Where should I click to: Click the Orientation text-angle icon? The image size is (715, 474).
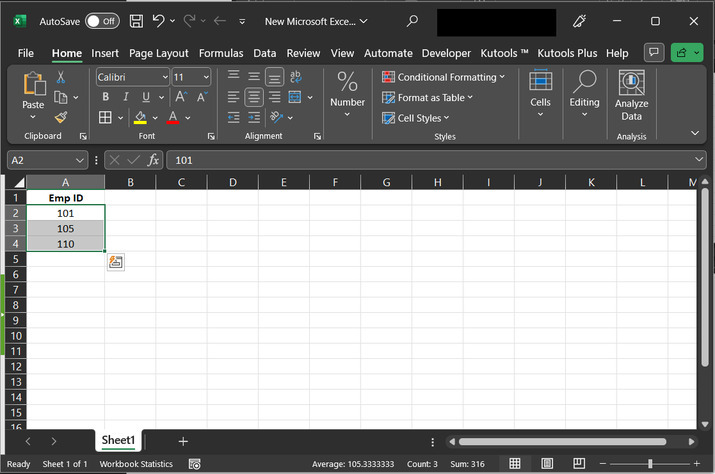click(x=276, y=117)
